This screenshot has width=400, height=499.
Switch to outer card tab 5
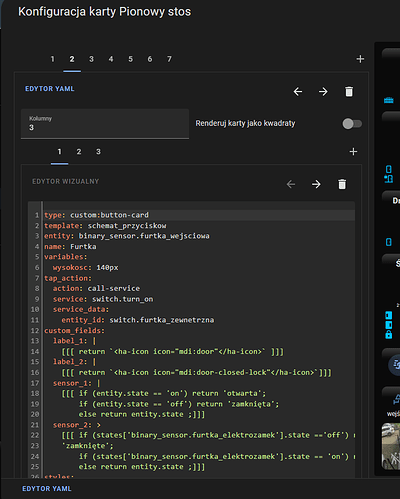click(x=130, y=59)
